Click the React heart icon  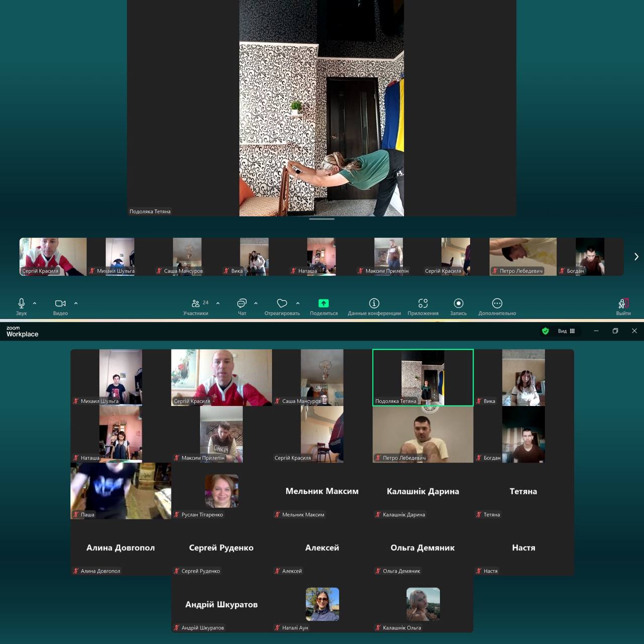282,303
